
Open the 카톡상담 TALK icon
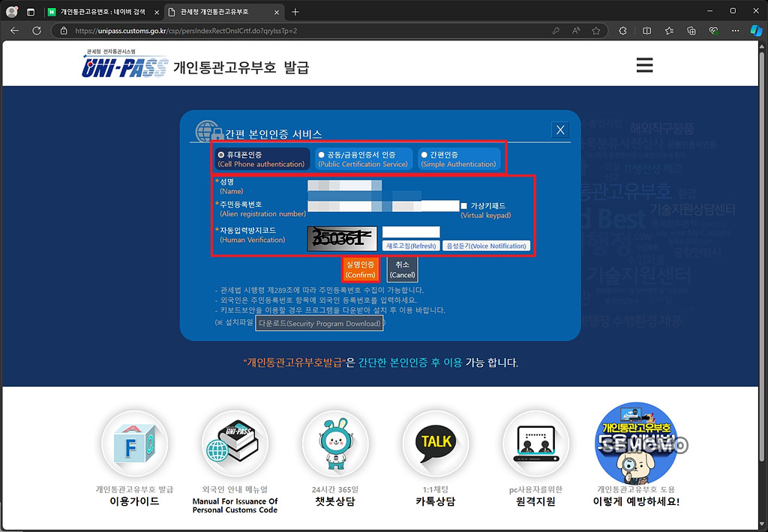point(436,444)
